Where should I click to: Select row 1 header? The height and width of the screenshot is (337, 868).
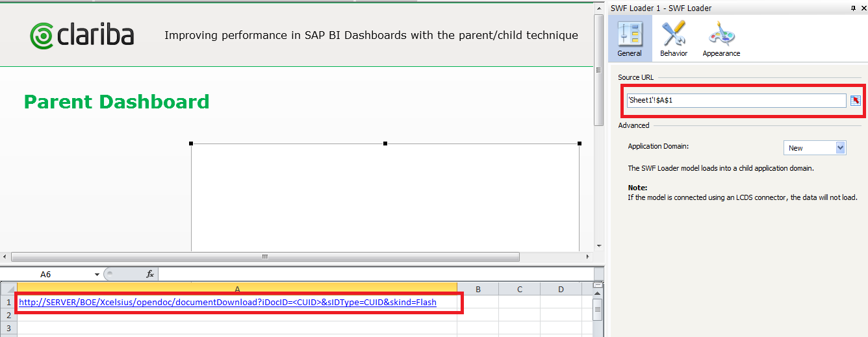pyautogui.click(x=8, y=302)
